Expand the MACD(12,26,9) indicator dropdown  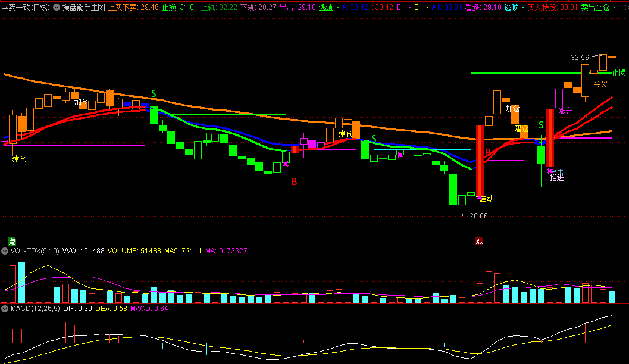(5, 309)
